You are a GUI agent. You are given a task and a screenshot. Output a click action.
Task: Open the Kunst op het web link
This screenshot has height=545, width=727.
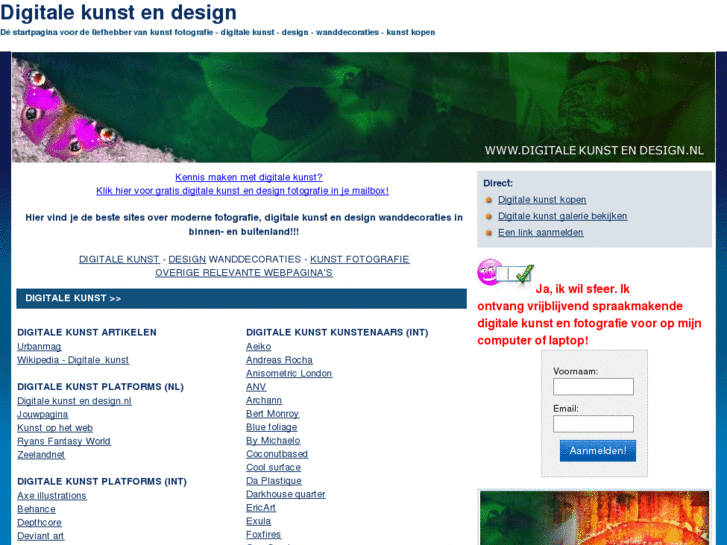55,428
